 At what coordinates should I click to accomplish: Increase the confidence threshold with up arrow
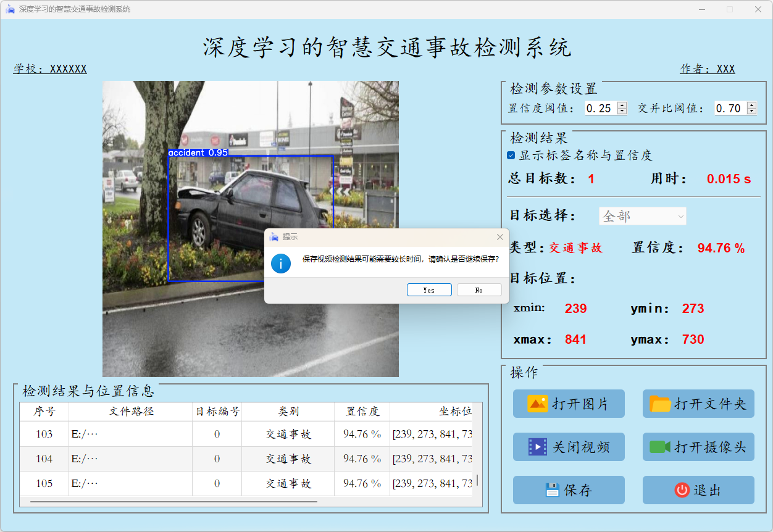[x=622, y=106]
